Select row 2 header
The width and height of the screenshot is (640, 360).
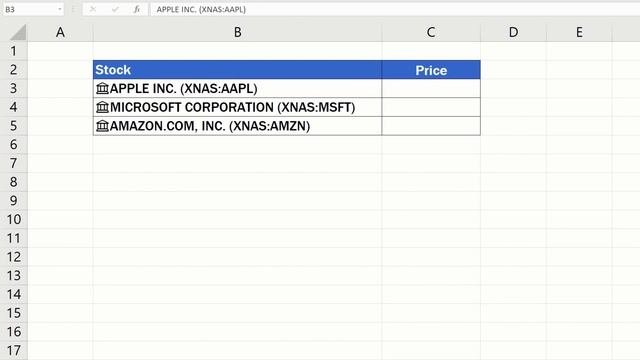[13, 69]
